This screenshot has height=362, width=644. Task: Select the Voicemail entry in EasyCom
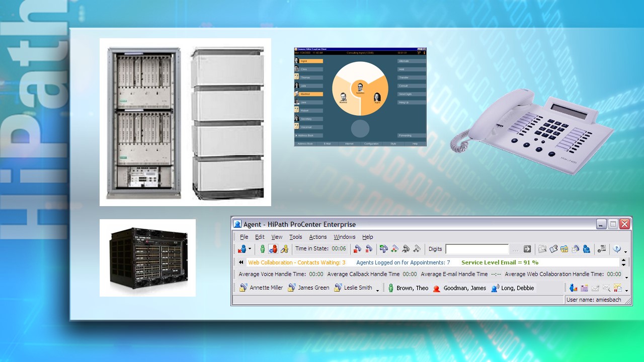(x=309, y=127)
